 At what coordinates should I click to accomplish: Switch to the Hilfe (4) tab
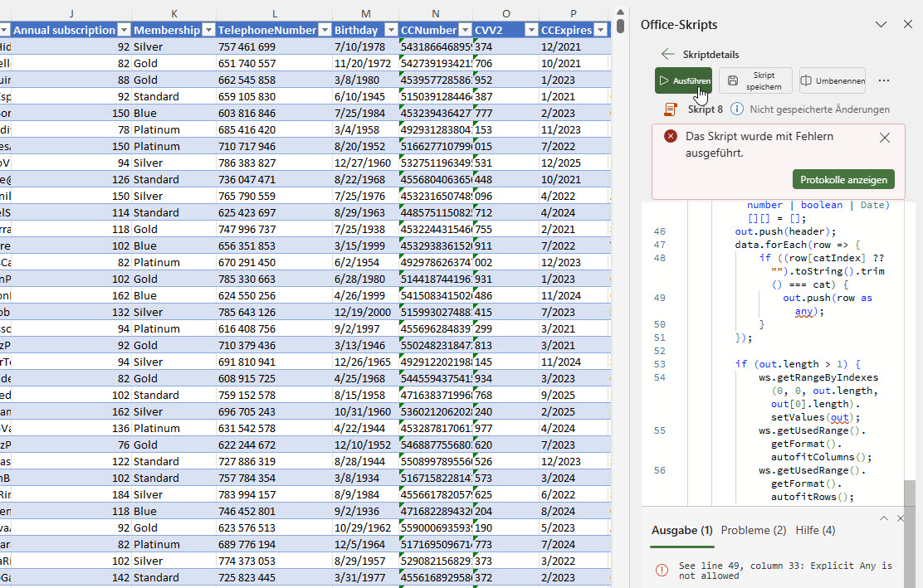click(x=815, y=530)
